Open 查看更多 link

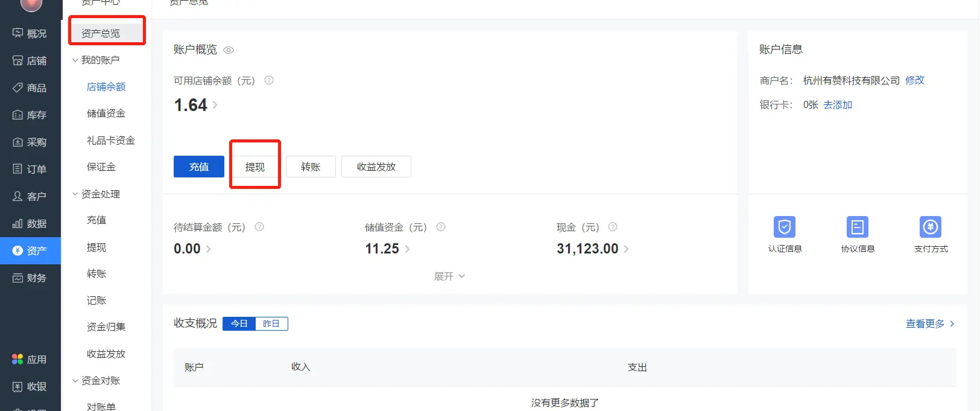pos(929,324)
